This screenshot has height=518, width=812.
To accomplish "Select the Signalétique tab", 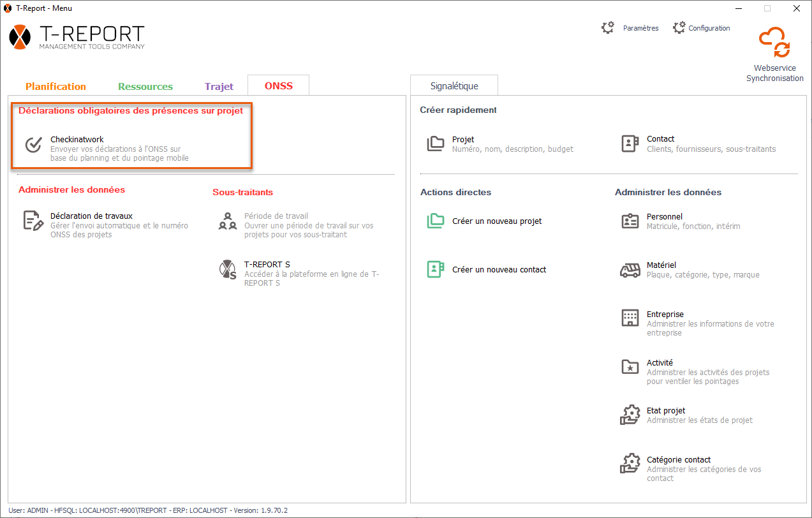I will pyautogui.click(x=454, y=86).
